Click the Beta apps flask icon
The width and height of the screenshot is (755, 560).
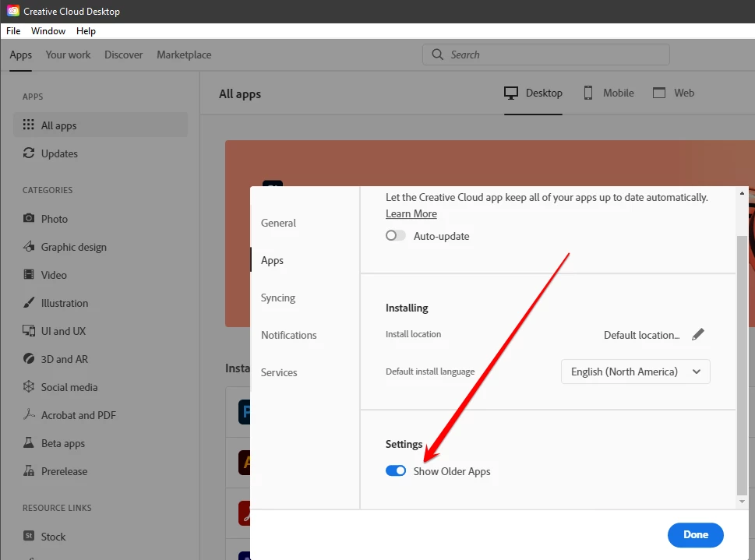28,442
